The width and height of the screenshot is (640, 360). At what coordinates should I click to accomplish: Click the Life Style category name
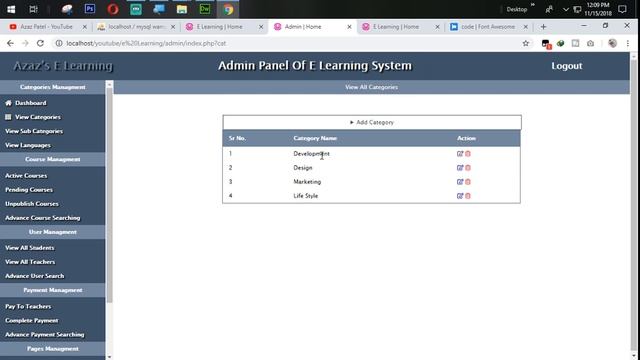point(306,196)
